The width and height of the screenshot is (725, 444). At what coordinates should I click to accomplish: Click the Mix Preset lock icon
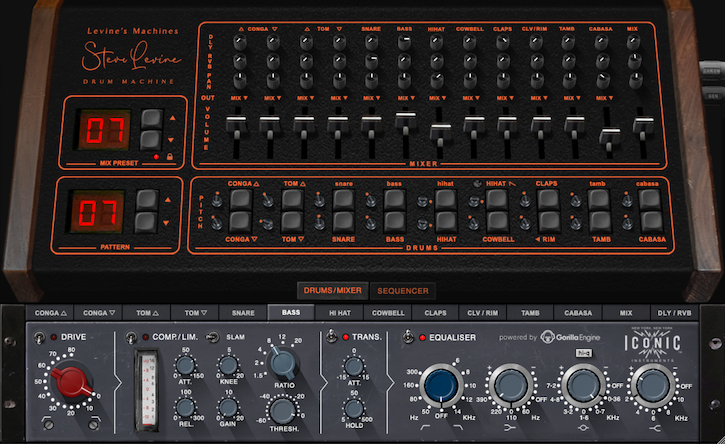coord(170,157)
